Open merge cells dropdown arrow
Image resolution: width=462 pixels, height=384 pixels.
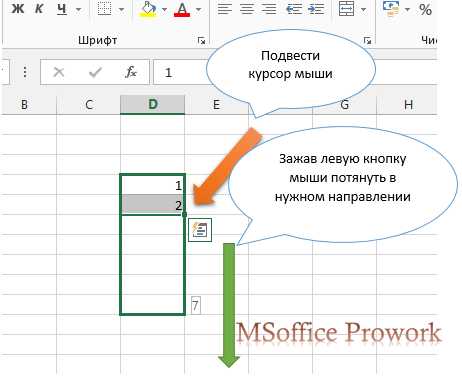tap(363, 9)
